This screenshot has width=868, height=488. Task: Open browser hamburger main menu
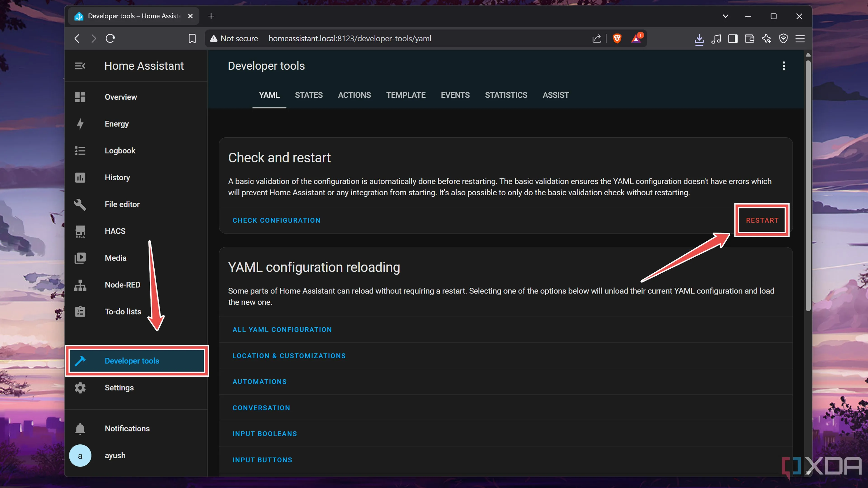[x=800, y=38]
